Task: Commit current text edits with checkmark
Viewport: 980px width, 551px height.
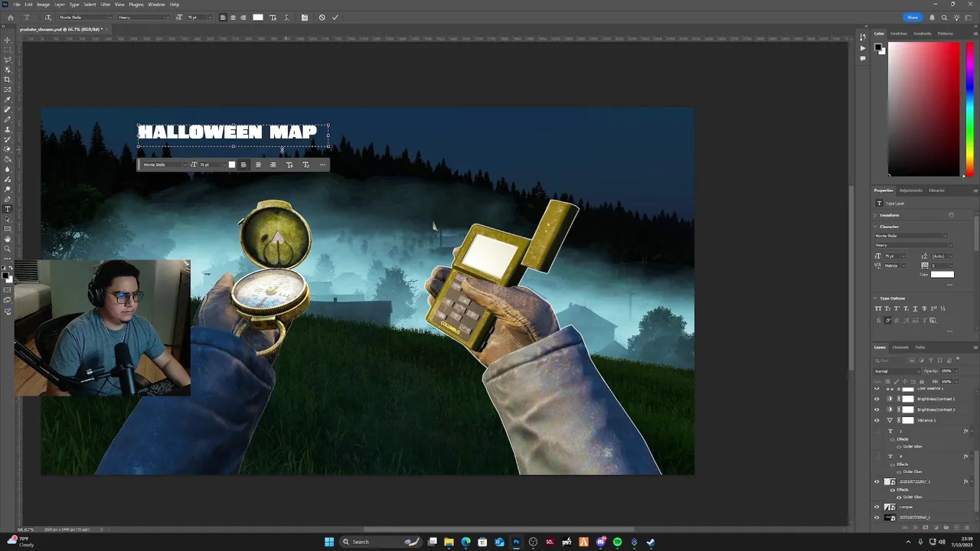Action: tap(335, 17)
